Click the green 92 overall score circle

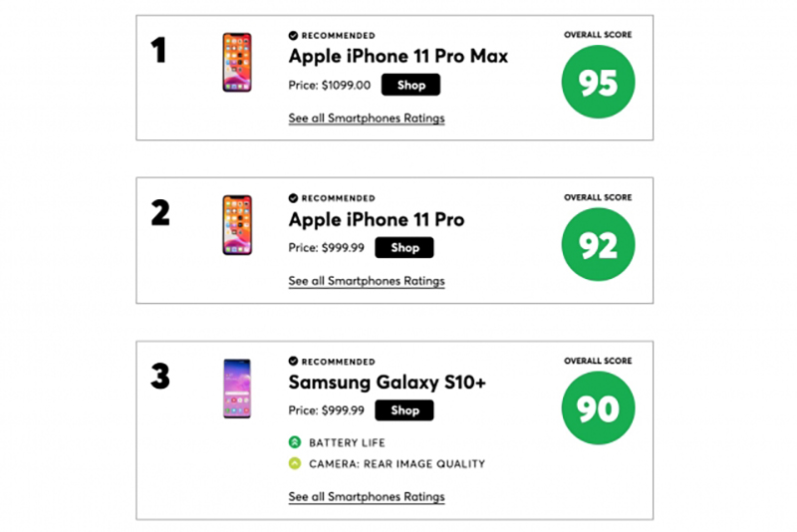[598, 245]
